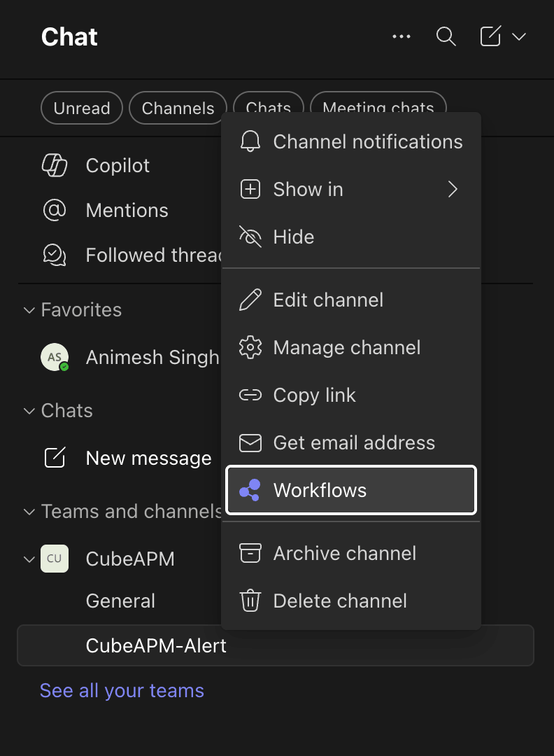Collapse the Favorites section

pos(29,309)
